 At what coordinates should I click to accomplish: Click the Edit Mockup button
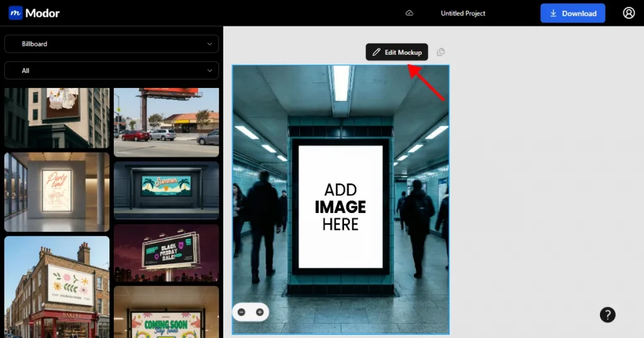pyautogui.click(x=397, y=52)
